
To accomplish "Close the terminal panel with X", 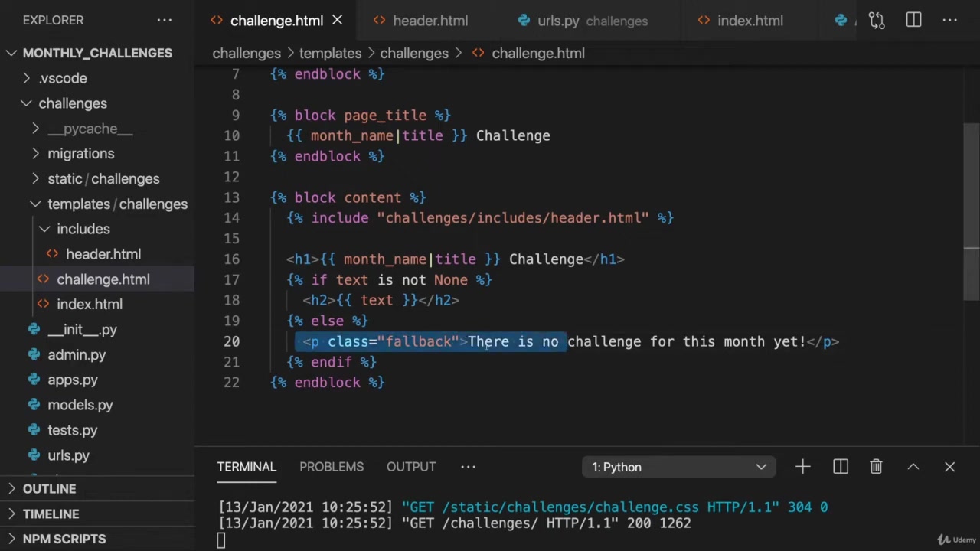I will 949,467.
